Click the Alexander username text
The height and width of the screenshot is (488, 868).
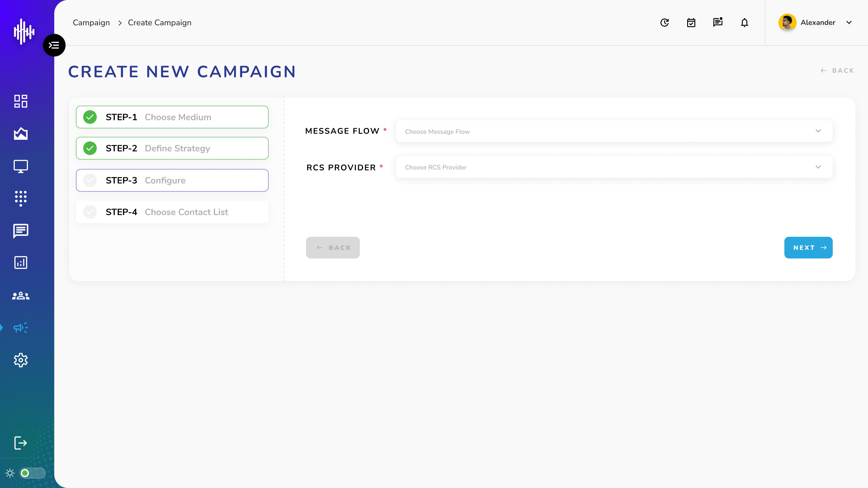coord(818,23)
